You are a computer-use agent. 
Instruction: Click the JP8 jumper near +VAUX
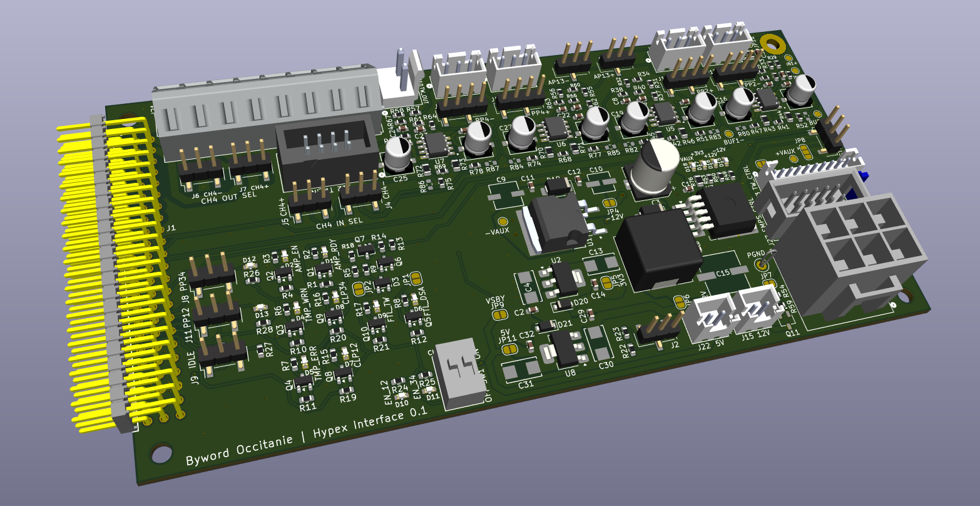[806, 152]
